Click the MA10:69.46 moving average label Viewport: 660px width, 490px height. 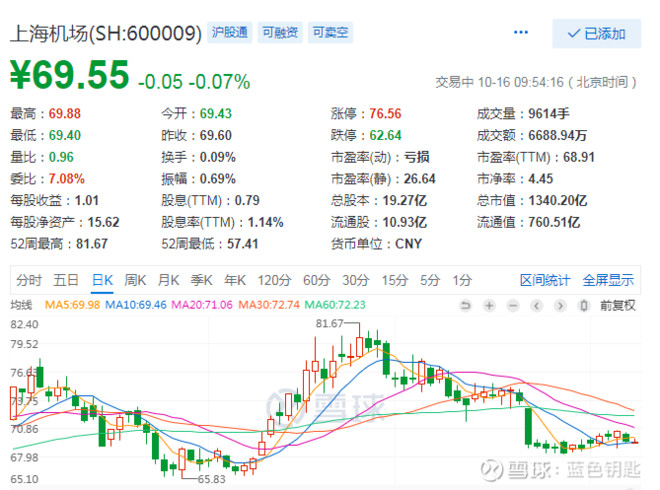(x=136, y=305)
